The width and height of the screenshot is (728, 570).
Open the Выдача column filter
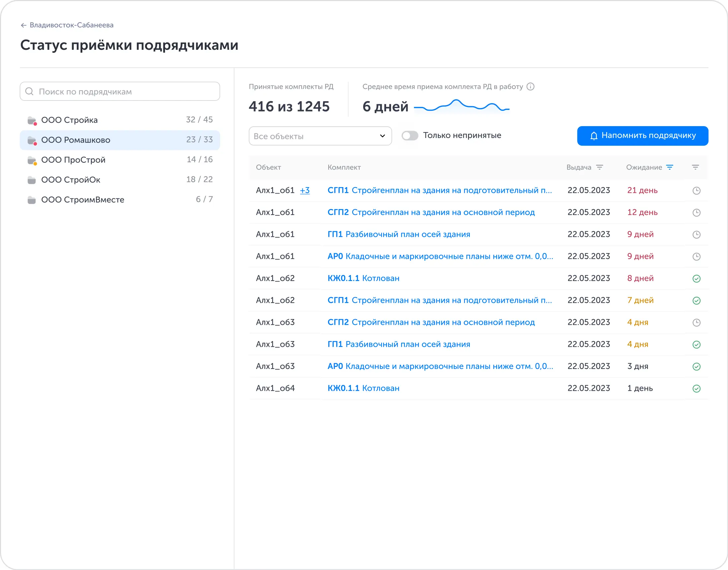[600, 167]
